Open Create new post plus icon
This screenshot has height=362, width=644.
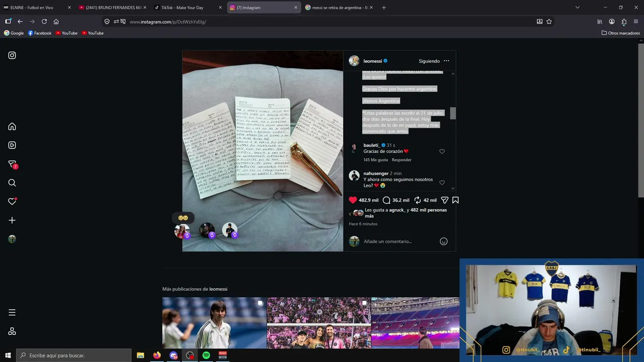point(12,220)
